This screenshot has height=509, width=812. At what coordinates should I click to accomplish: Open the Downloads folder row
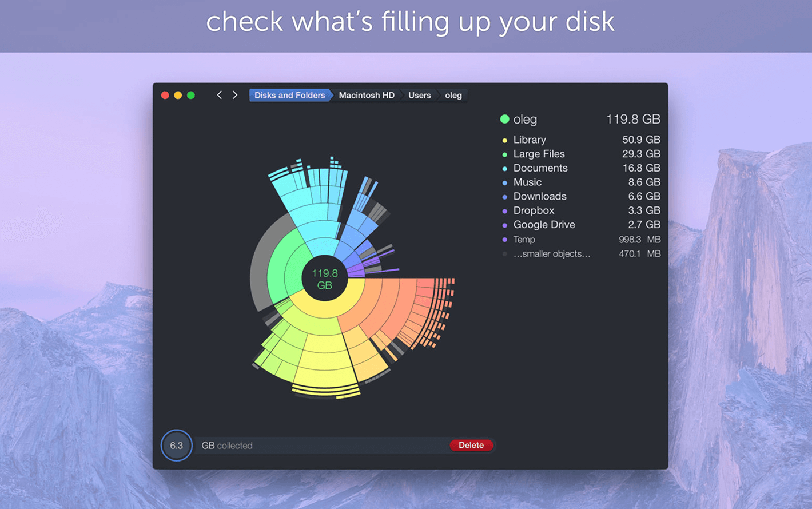[x=581, y=196]
